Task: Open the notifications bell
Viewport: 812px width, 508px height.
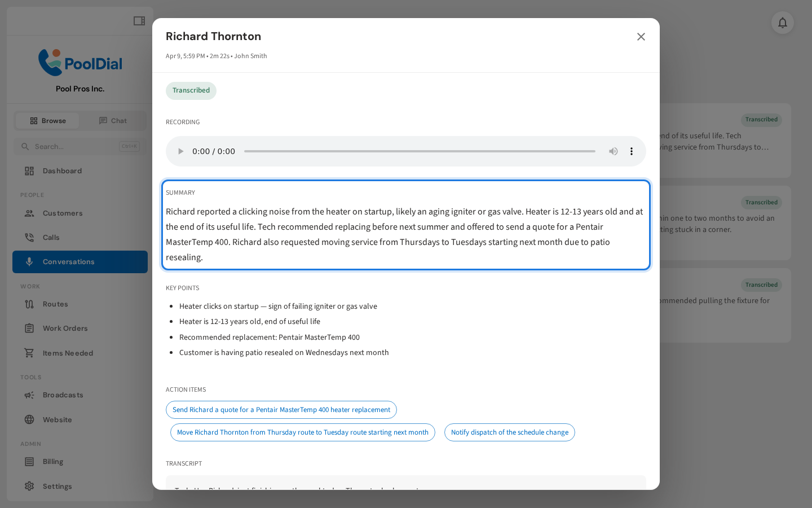Action: pyautogui.click(x=782, y=23)
